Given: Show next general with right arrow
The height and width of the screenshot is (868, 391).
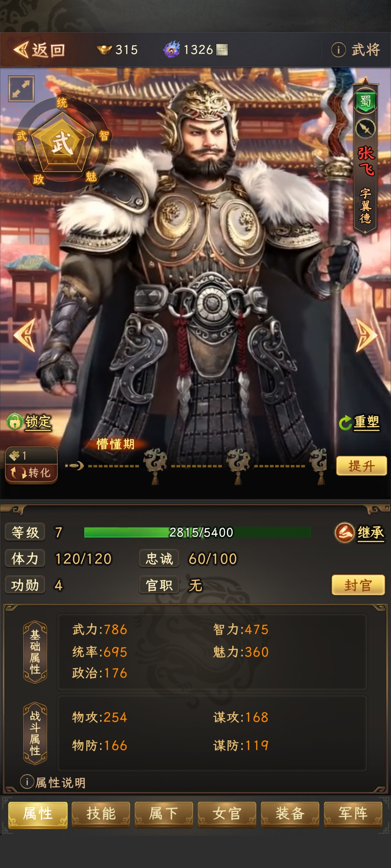Looking at the screenshot, I should [x=366, y=335].
